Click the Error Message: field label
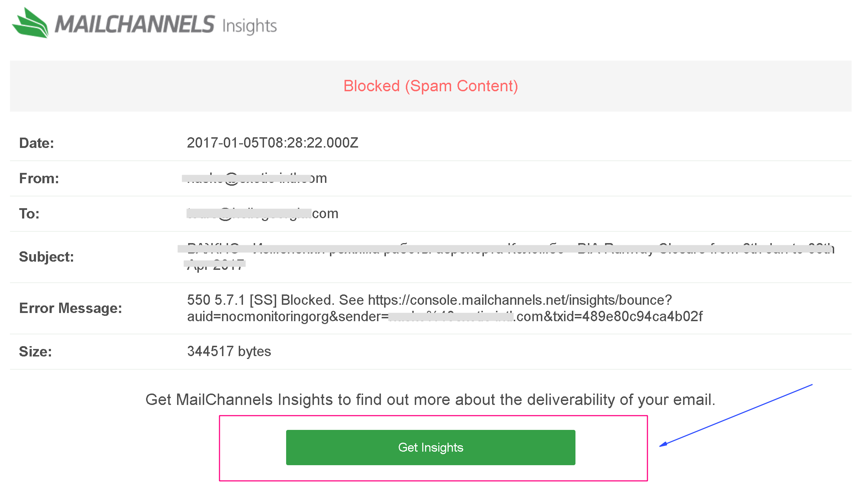Image resolution: width=868 pixels, height=488 pixels. [x=71, y=308]
